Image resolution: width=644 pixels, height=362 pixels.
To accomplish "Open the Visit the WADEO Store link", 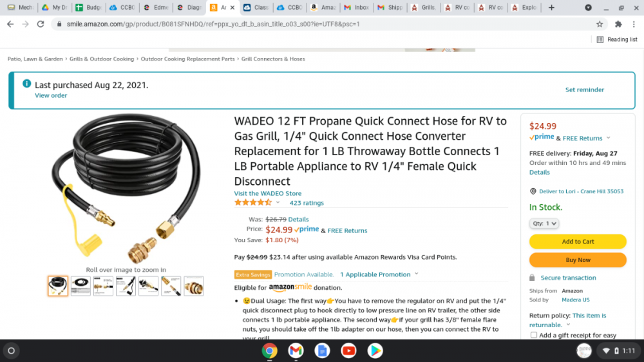I will pos(267,193).
